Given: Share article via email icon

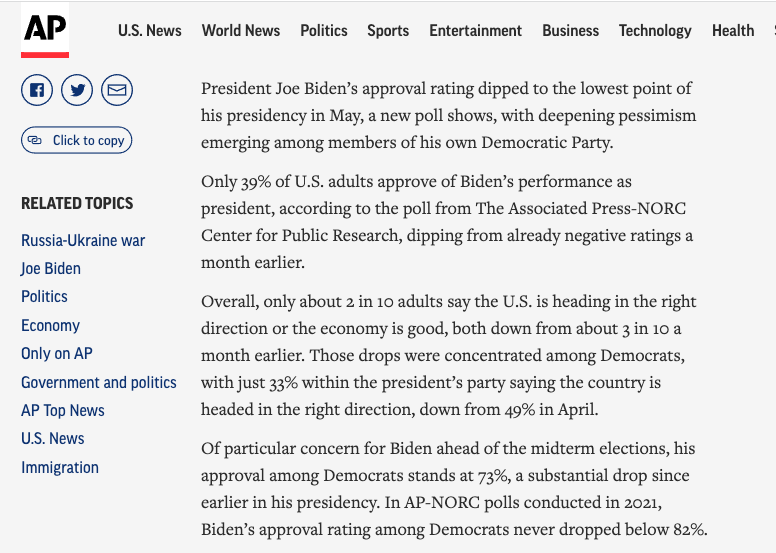Looking at the screenshot, I should pyautogui.click(x=117, y=91).
